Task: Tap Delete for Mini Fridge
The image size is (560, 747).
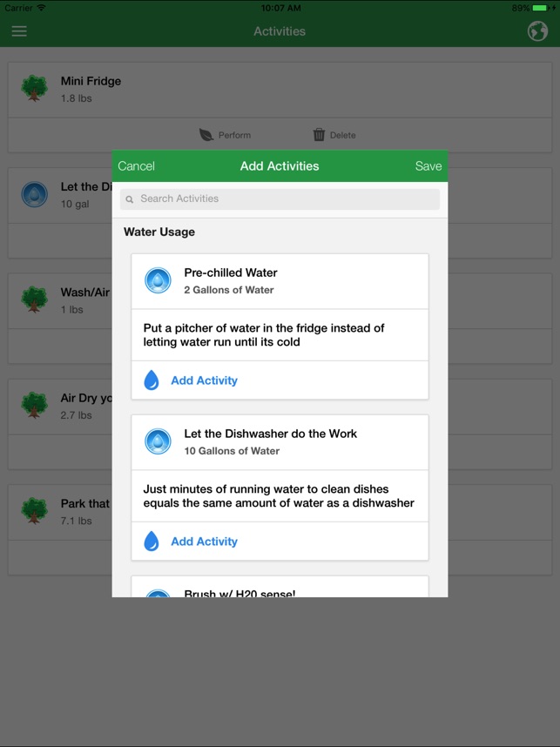Action: point(334,135)
